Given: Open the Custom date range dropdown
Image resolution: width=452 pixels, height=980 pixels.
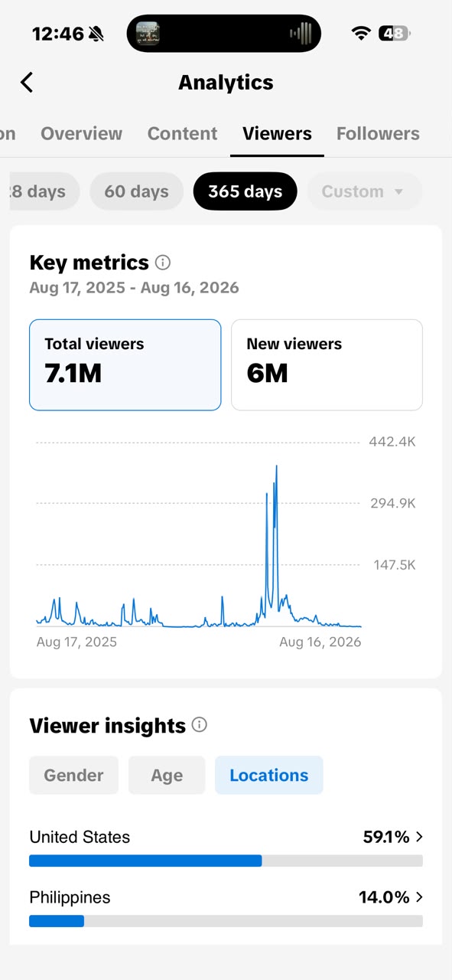Looking at the screenshot, I should click(365, 191).
